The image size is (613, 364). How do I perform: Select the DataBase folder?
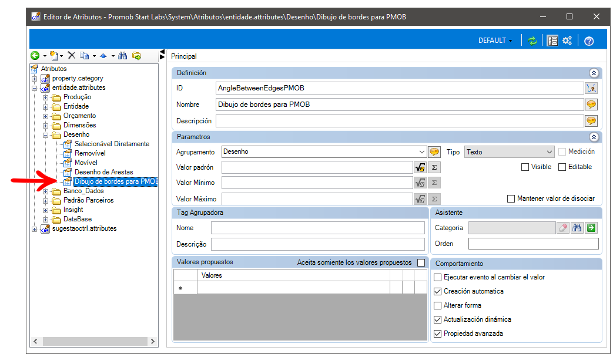[x=78, y=219]
